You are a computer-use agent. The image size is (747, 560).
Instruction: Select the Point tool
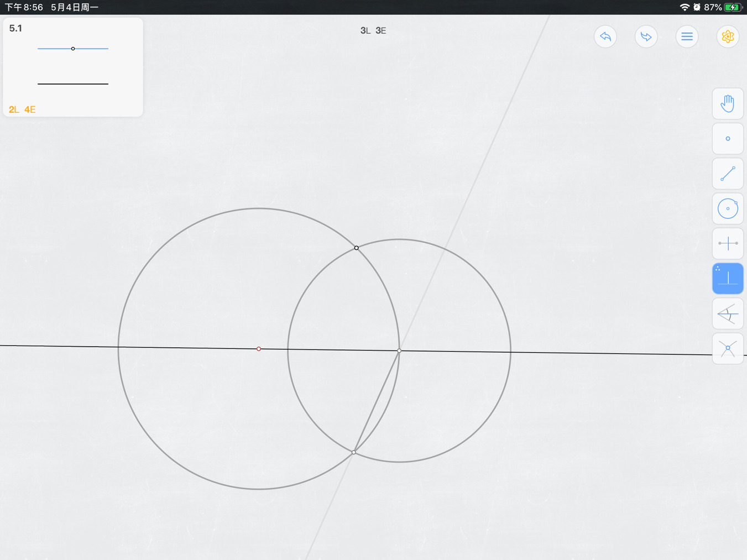pyautogui.click(x=728, y=138)
